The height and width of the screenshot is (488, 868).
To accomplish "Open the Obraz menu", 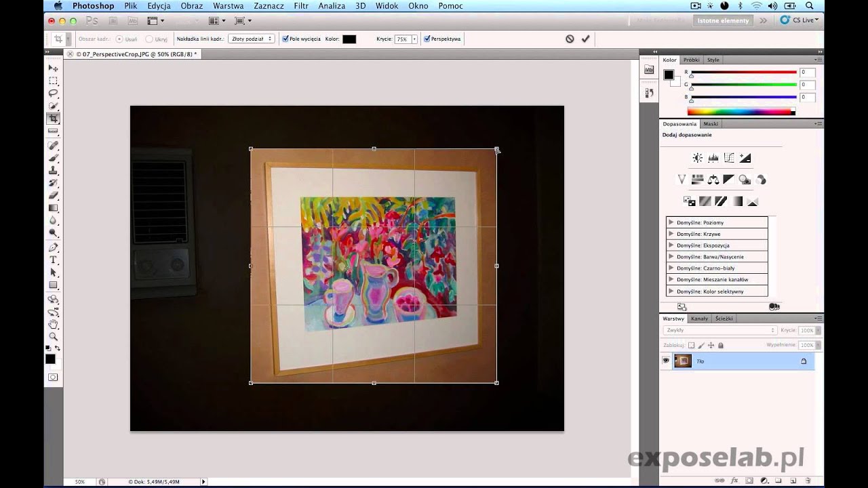I will (192, 5).
